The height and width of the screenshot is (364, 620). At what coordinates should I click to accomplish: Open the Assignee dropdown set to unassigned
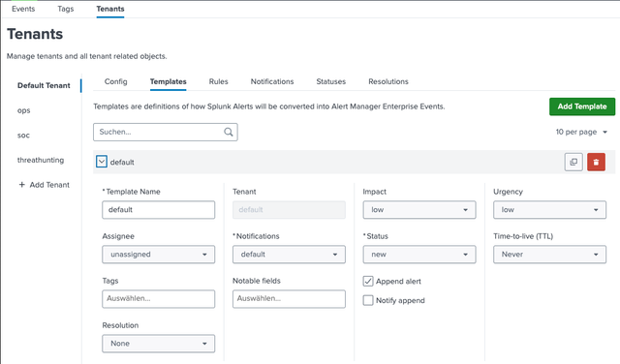pos(159,255)
